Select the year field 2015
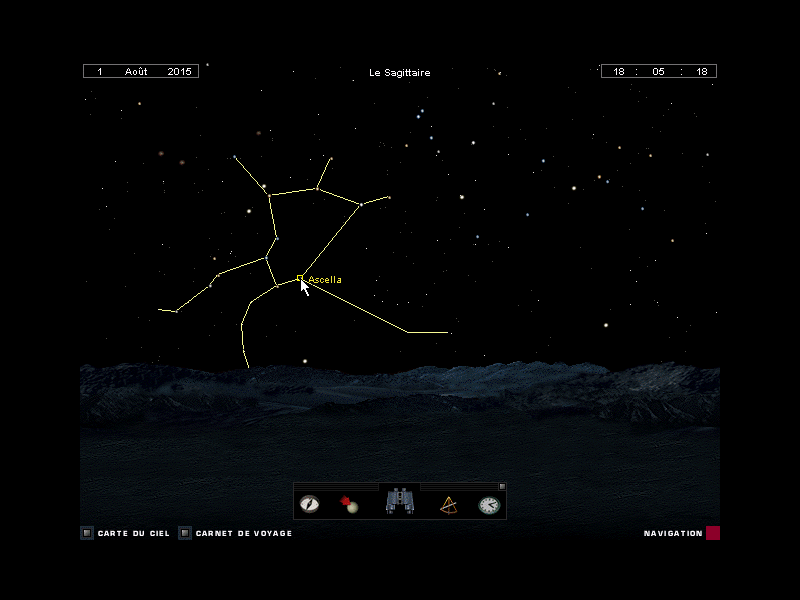 (x=180, y=71)
